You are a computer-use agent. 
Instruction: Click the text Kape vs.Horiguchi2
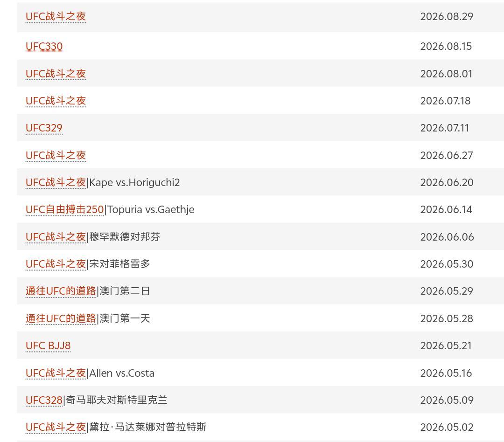coord(135,182)
